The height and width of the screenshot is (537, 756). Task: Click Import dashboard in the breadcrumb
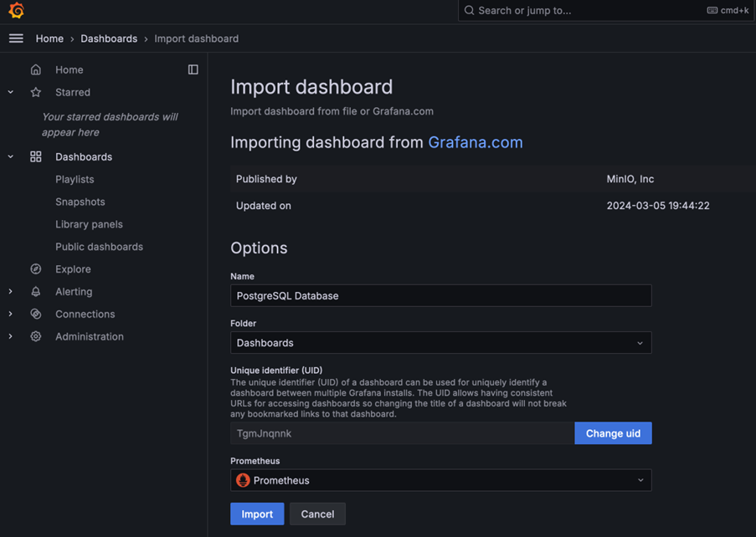pos(196,38)
